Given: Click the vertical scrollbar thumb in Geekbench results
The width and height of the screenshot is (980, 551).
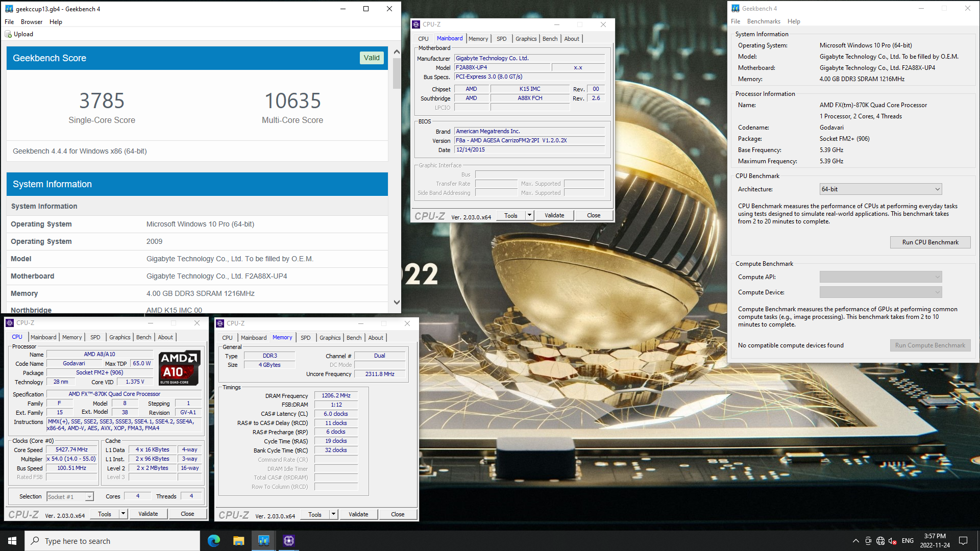Looking at the screenshot, I should (397, 73).
